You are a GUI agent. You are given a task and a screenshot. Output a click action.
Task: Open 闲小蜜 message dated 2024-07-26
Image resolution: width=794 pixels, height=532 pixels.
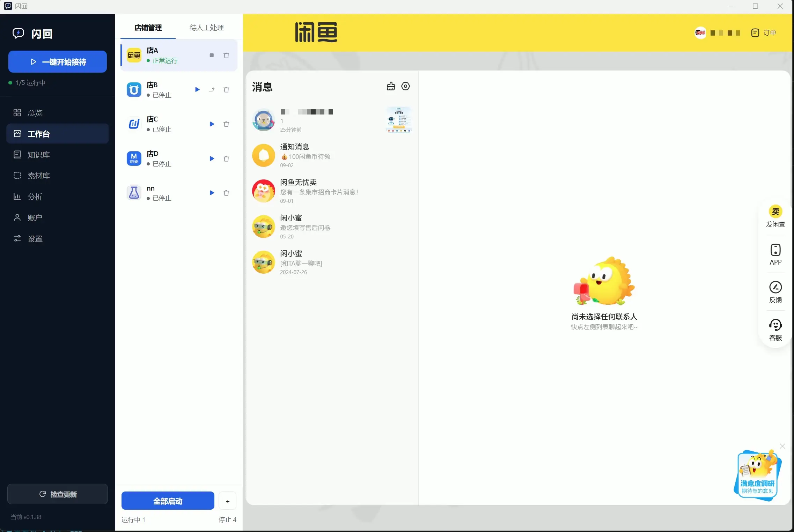pos(332,263)
